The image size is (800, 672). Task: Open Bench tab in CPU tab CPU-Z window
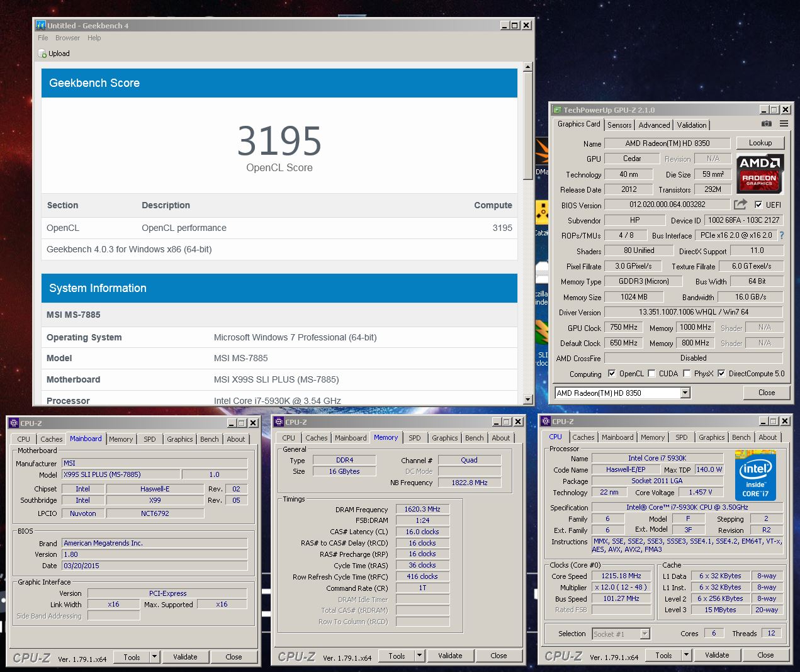click(x=741, y=437)
